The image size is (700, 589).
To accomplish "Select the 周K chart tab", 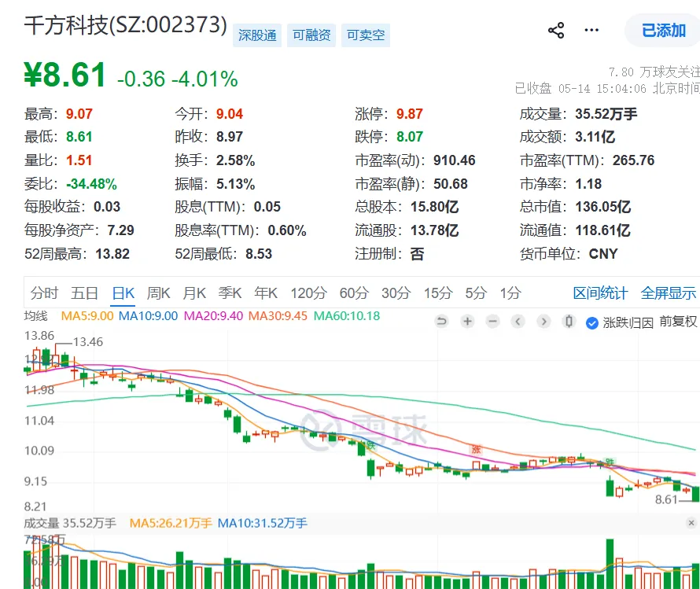I will click(158, 293).
